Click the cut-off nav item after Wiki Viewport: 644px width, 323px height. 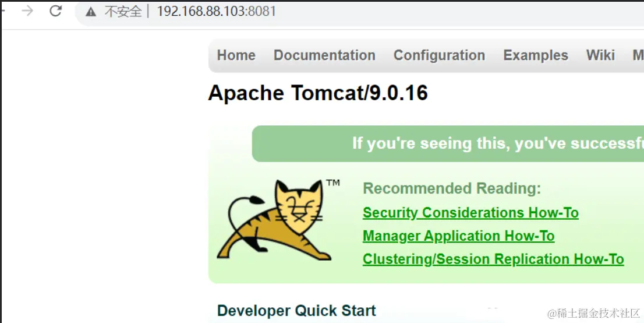click(638, 55)
